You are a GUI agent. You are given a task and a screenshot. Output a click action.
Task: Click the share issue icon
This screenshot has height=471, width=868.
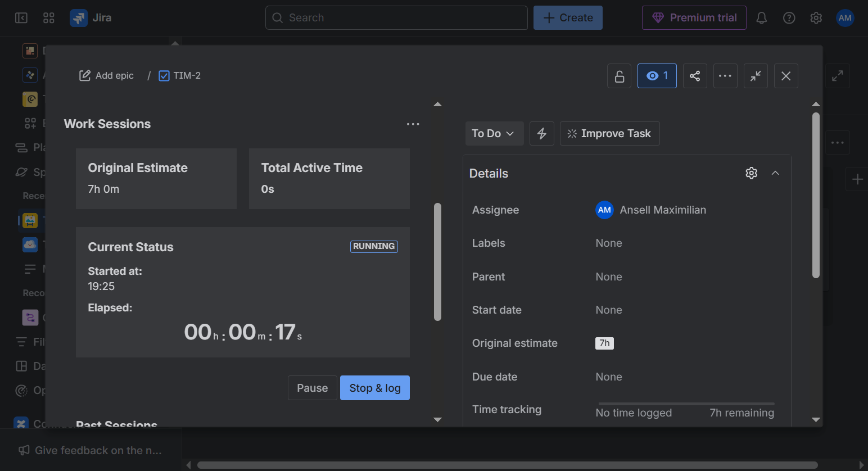pyautogui.click(x=695, y=76)
